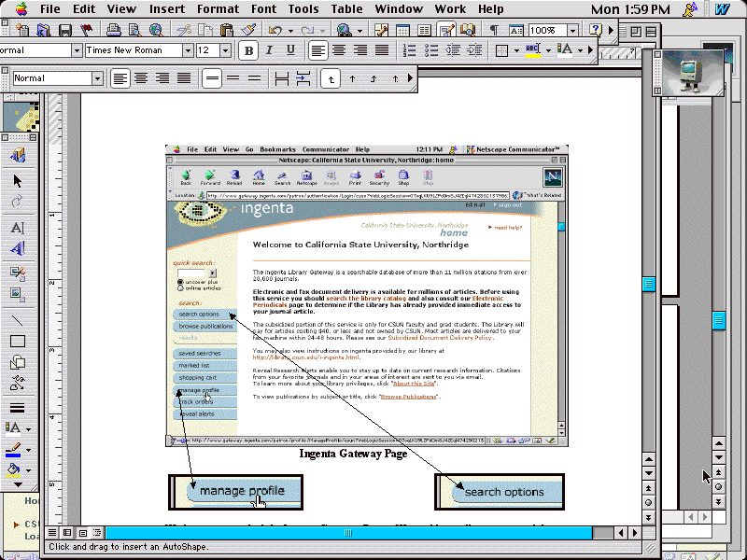Open the Office Help question mark
The height and width of the screenshot is (560, 747).
[596, 31]
